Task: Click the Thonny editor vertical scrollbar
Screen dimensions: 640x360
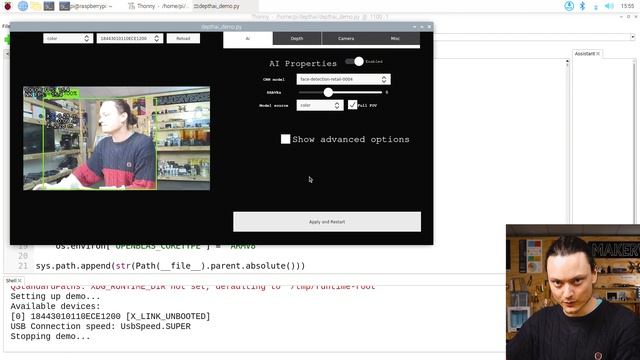Action: 567,141
